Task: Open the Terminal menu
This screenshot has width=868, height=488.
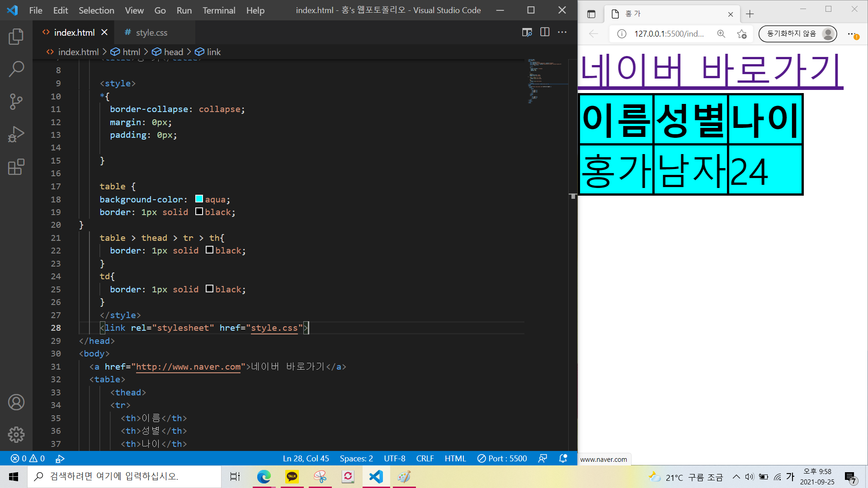Action: click(219, 10)
